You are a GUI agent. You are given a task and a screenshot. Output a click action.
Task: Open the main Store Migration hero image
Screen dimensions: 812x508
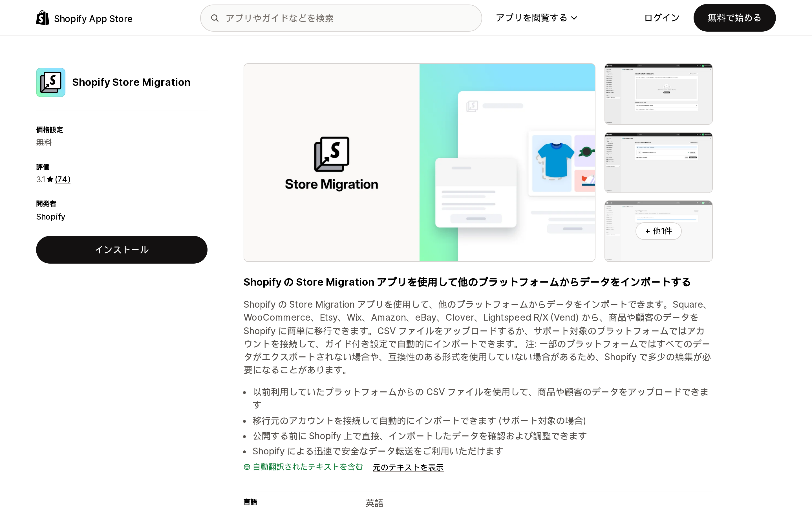point(420,163)
